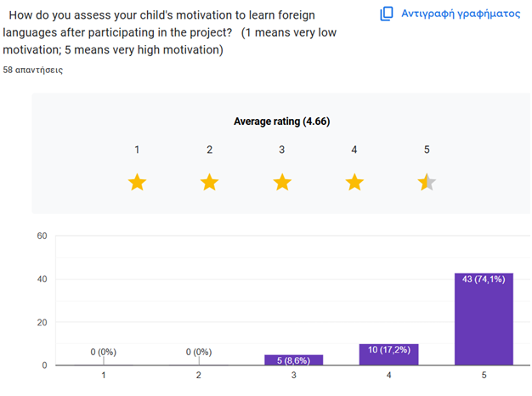Viewport: 532px width, 396px height.
Task: Click the Average rating (4.66) heading
Action: pos(281,122)
